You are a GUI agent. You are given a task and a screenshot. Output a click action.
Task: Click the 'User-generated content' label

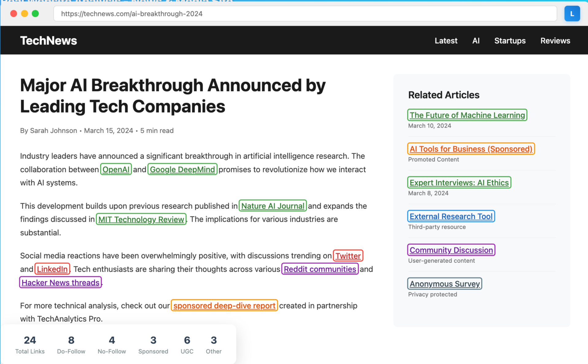pyautogui.click(x=441, y=261)
